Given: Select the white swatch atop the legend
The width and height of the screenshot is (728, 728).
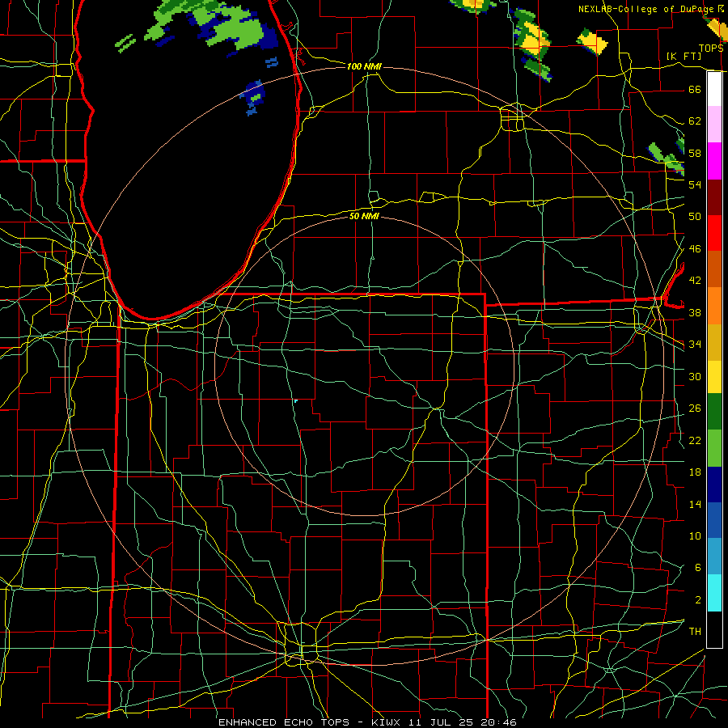Looking at the screenshot, I should 714,89.
